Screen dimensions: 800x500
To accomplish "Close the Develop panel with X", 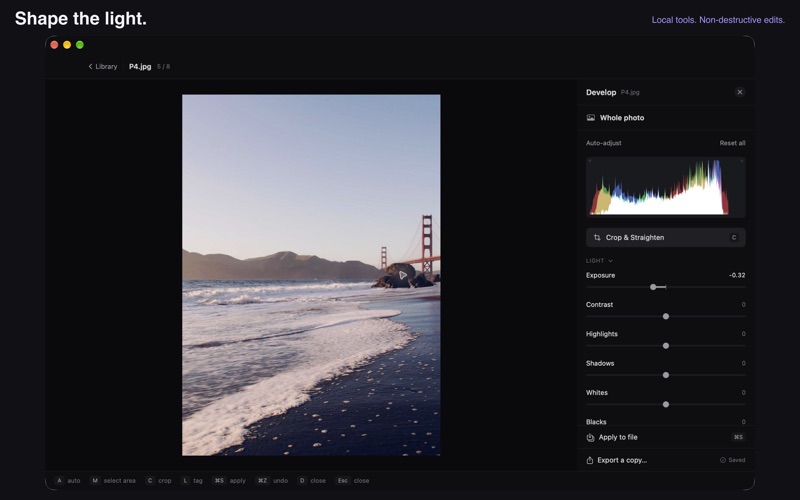I will [x=739, y=92].
